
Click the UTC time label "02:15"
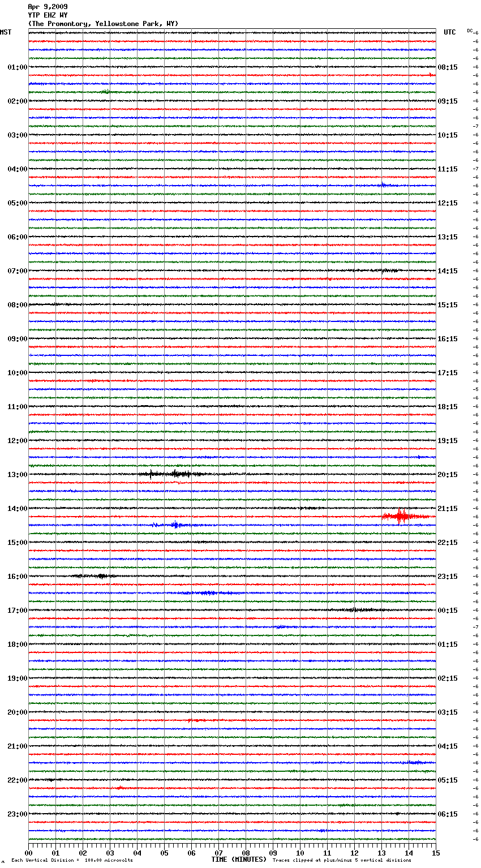448,678
